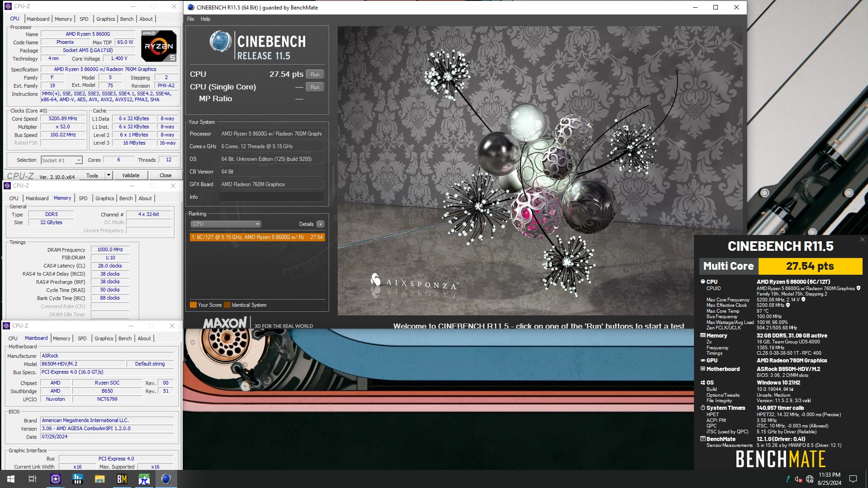This screenshot has width=868, height=488.
Task: Select ranking entry 6C/12T @ 5.15 GHz
Action: click(x=257, y=237)
